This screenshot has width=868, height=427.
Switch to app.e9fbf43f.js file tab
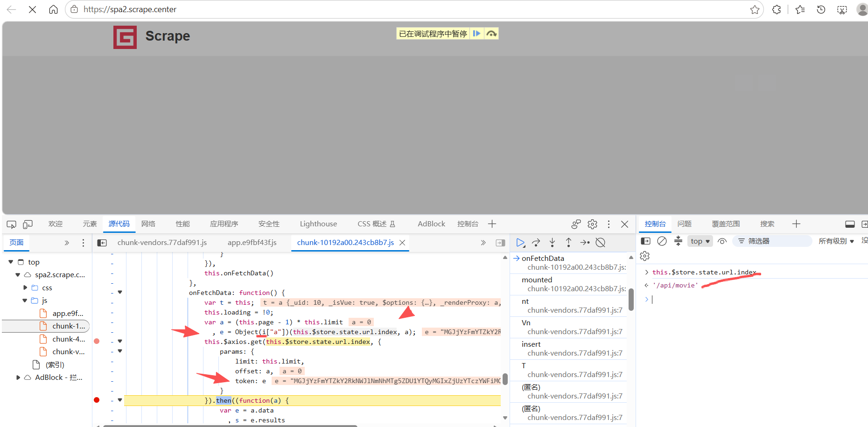click(x=252, y=243)
